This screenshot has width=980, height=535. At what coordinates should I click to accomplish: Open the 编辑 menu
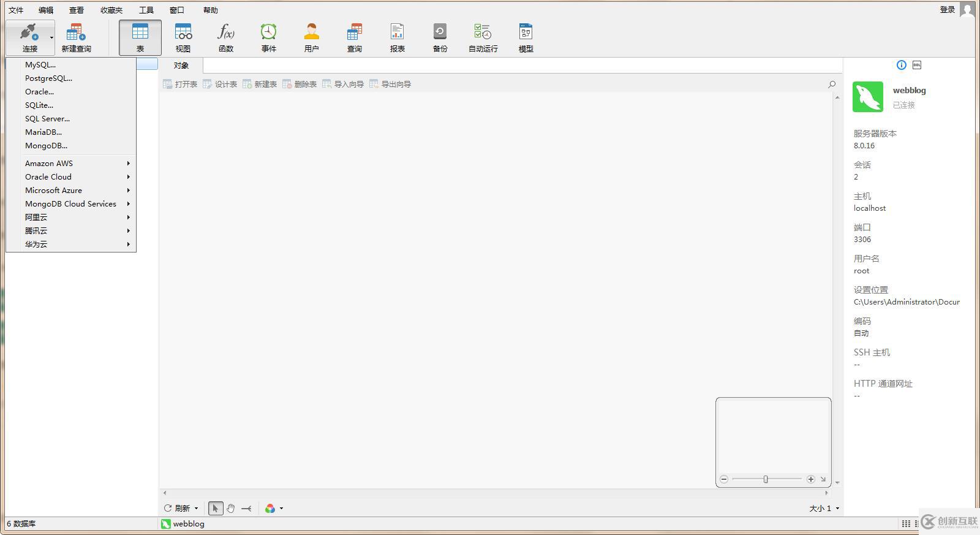click(x=46, y=10)
